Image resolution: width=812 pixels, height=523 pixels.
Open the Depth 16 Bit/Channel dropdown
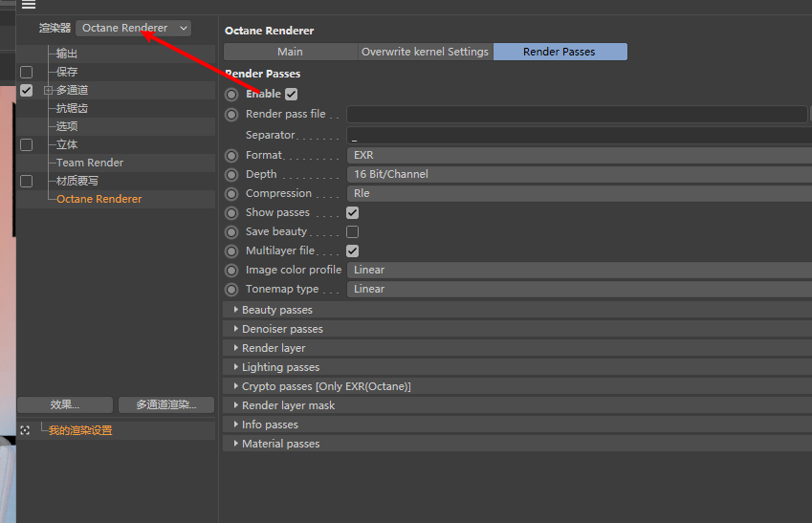(x=580, y=175)
